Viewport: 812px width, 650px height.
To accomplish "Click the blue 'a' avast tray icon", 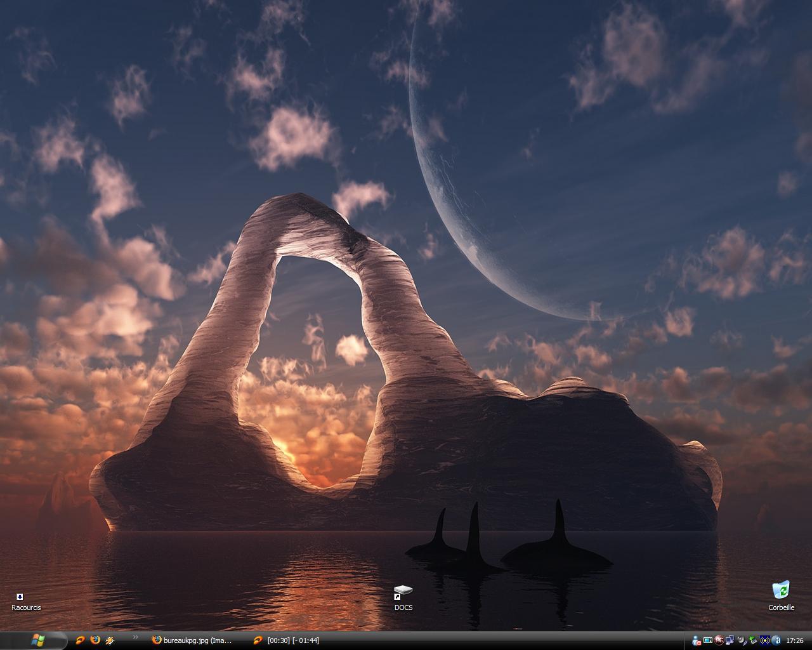I will click(x=776, y=640).
